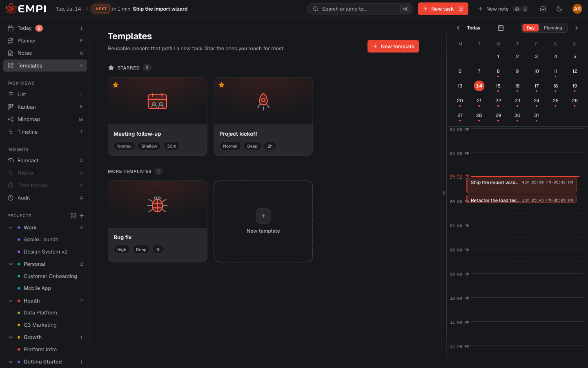The image size is (588, 368).
Task: Add a new project plus icon
Action: [82, 215]
